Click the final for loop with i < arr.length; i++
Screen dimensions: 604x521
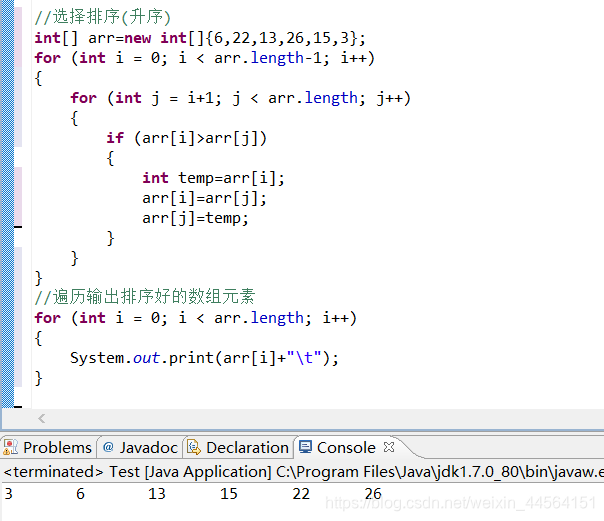tap(196, 318)
